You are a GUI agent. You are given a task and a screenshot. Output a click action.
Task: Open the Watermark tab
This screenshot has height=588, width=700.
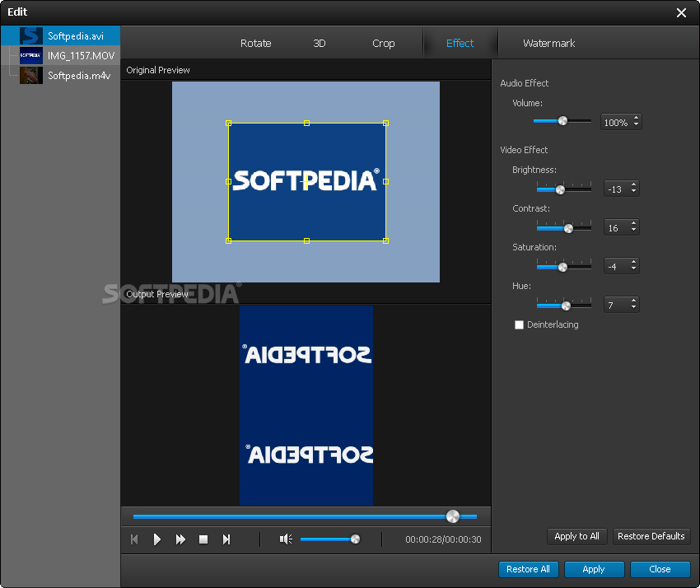coord(548,44)
